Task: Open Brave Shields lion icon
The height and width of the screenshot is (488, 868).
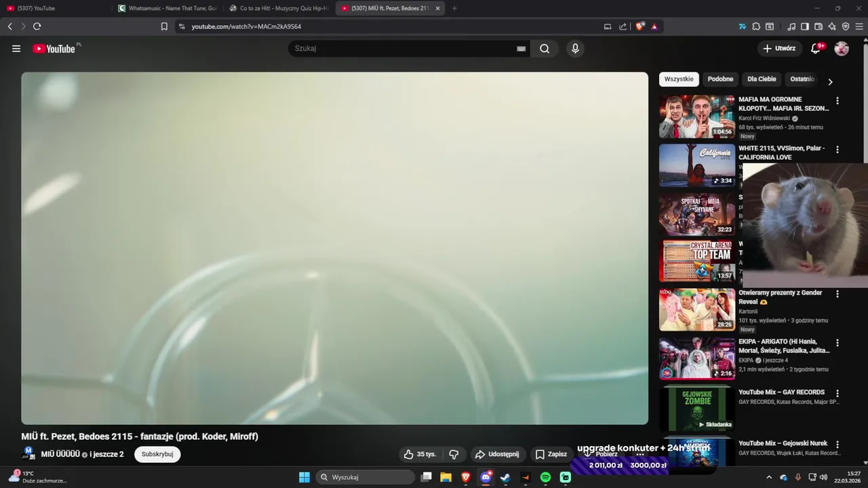Action: (x=639, y=26)
